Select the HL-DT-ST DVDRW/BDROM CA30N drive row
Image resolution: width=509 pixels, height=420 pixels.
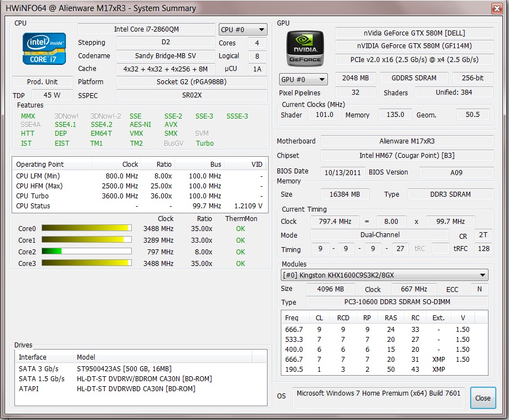click(141, 379)
